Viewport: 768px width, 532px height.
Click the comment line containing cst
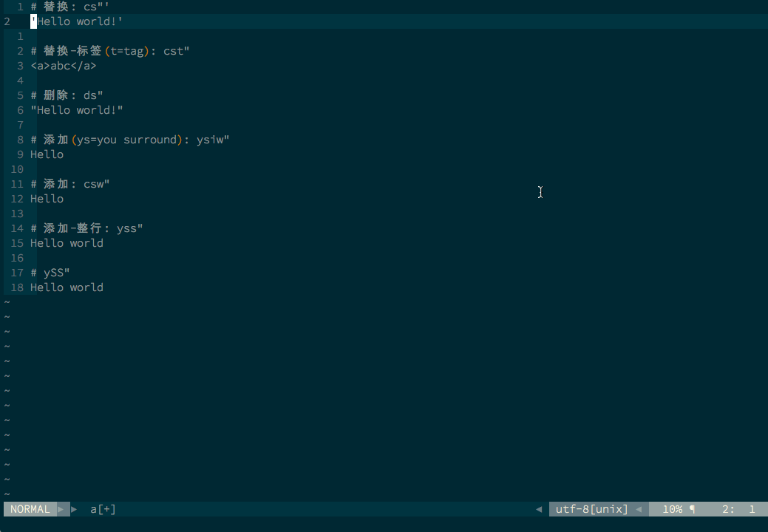(x=109, y=51)
